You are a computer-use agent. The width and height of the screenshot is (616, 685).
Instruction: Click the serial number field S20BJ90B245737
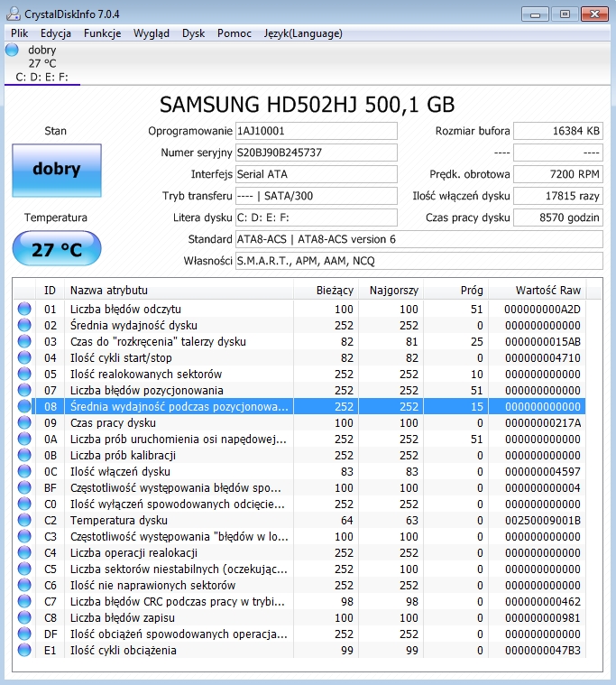(x=316, y=153)
